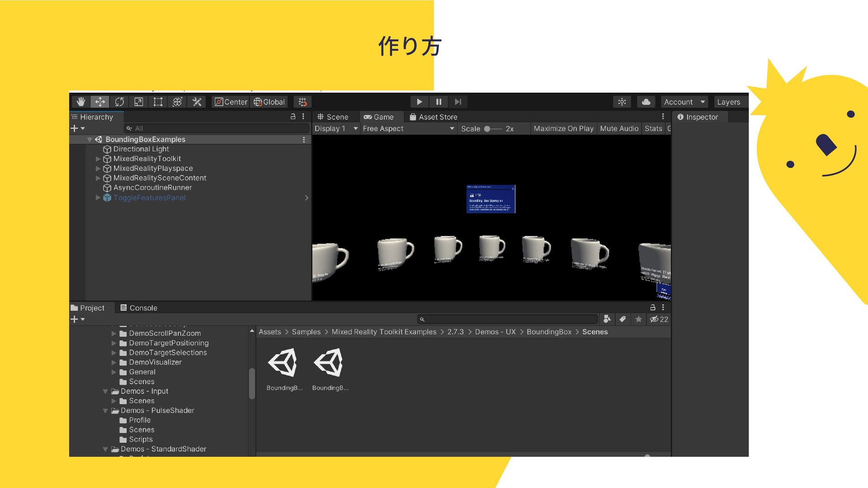Open the Account dropdown
Screen dimensions: 868x488
(684, 102)
